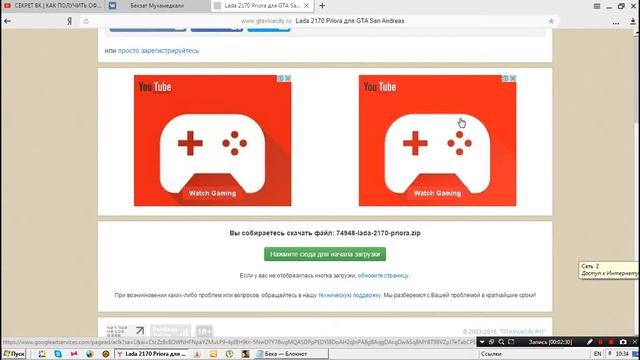This screenshot has width=640, height=360.
Task: Open a new tab with the plus button
Action: click(322, 6)
